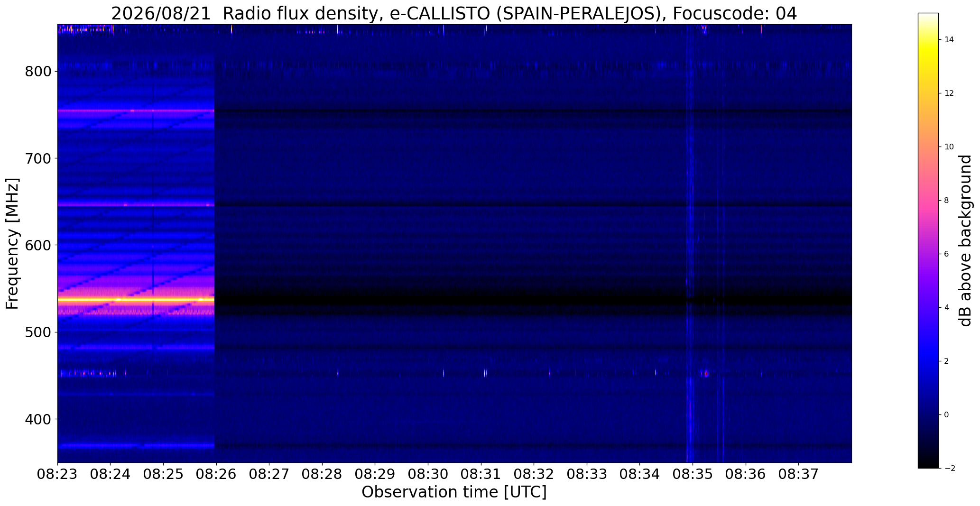
Task: Click the plot title mentioning SPAIN-PERALEJOS
Action: [x=454, y=14]
